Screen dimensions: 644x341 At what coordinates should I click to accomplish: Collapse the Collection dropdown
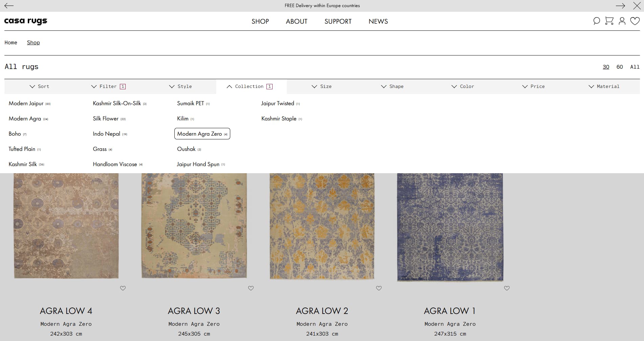click(250, 87)
